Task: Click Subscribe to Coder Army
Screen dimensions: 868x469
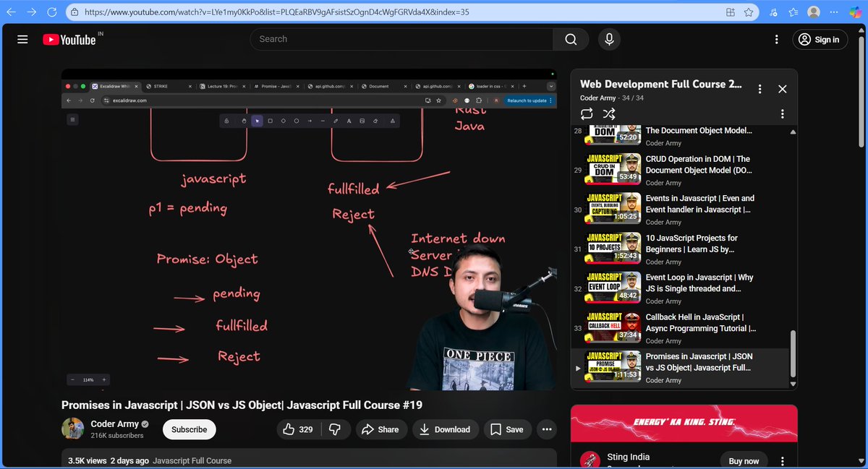Action: coord(189,429)
